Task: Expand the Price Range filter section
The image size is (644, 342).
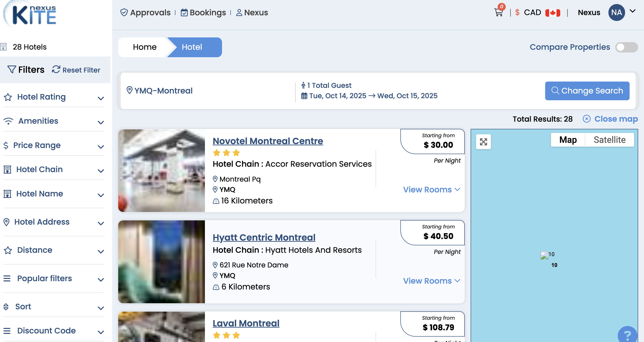Action: coord(54,145)
